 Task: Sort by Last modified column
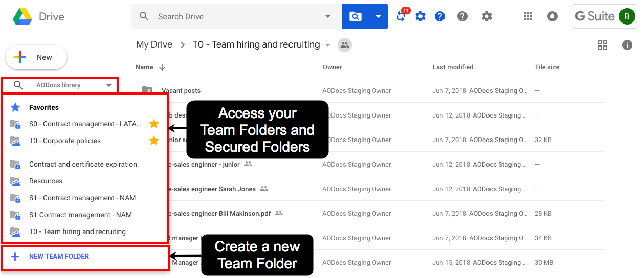[x=453, y=67]
